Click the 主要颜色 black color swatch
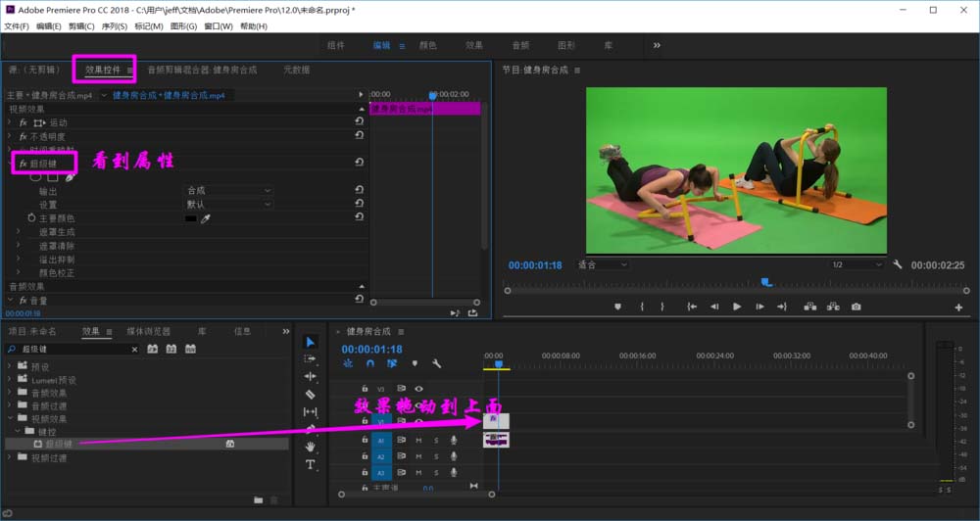Viewport: 980px width, 521px height. pyautogui.click(x=191, y=218)
